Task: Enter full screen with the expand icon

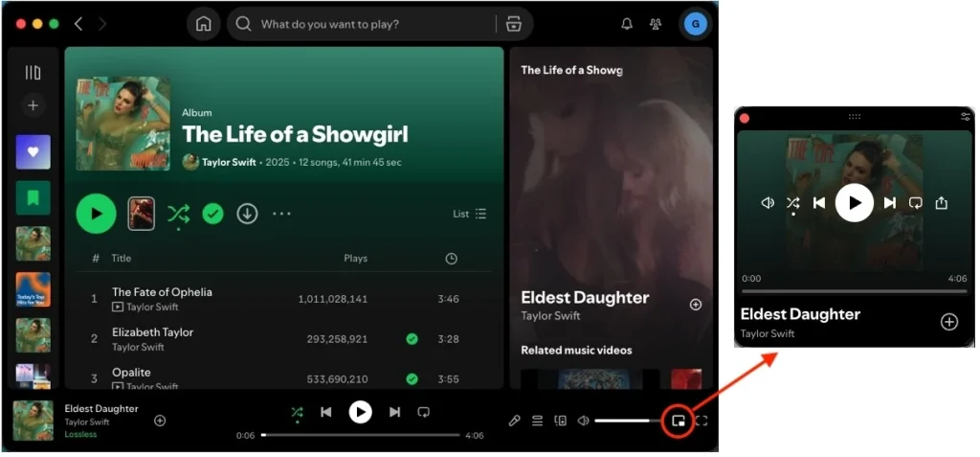Action: pyautogui.click(x=702, y=422)
